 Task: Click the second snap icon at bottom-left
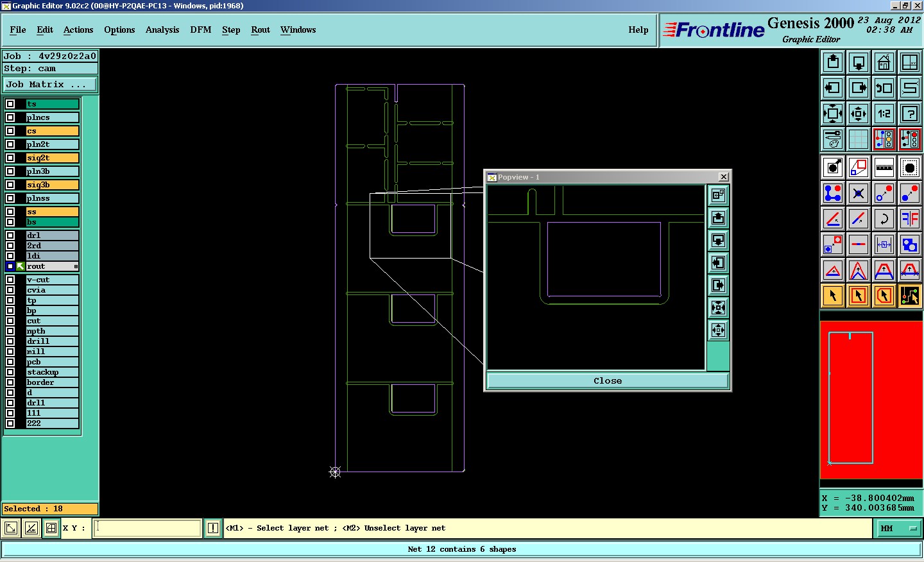pyautogui.click(x=31, y=528)
